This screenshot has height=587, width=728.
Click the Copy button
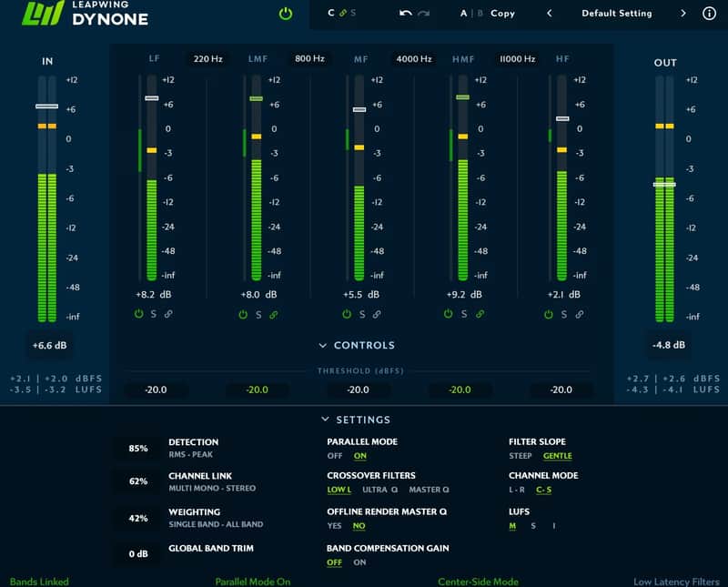point(503,14)
